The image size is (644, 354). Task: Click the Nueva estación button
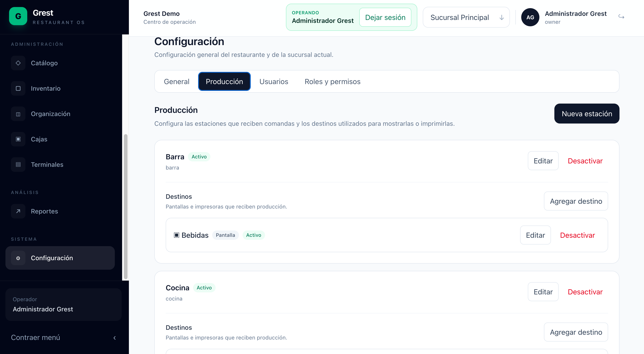tap(587, 114)
